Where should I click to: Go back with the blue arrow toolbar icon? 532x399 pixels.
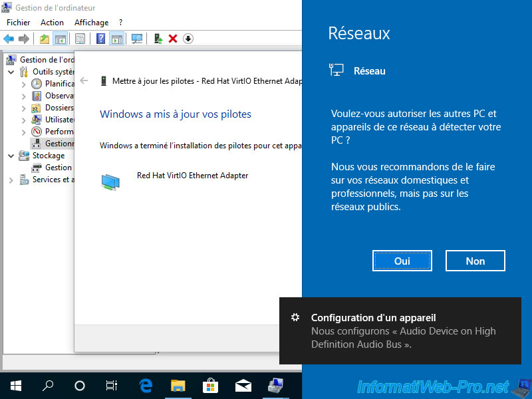pos(9,39)
